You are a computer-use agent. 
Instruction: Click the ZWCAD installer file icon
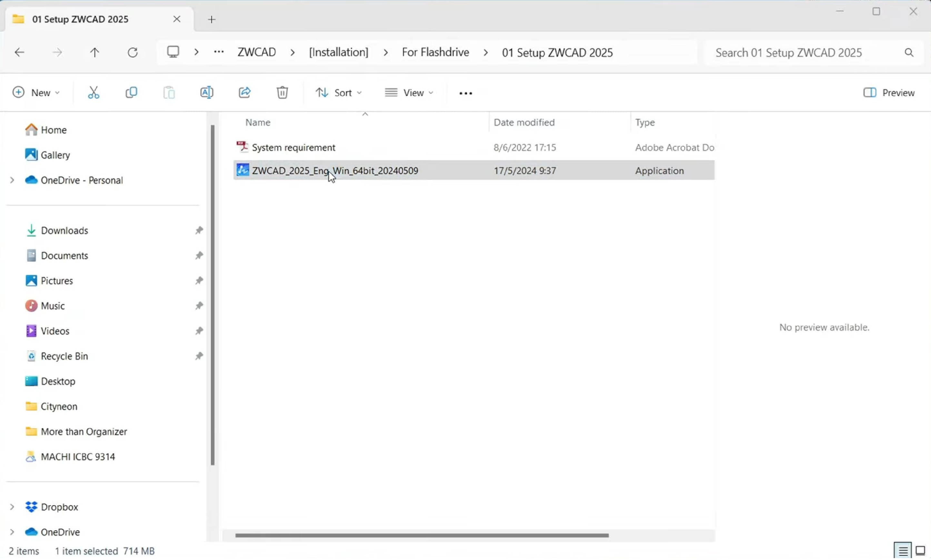(x=243, y=170)
